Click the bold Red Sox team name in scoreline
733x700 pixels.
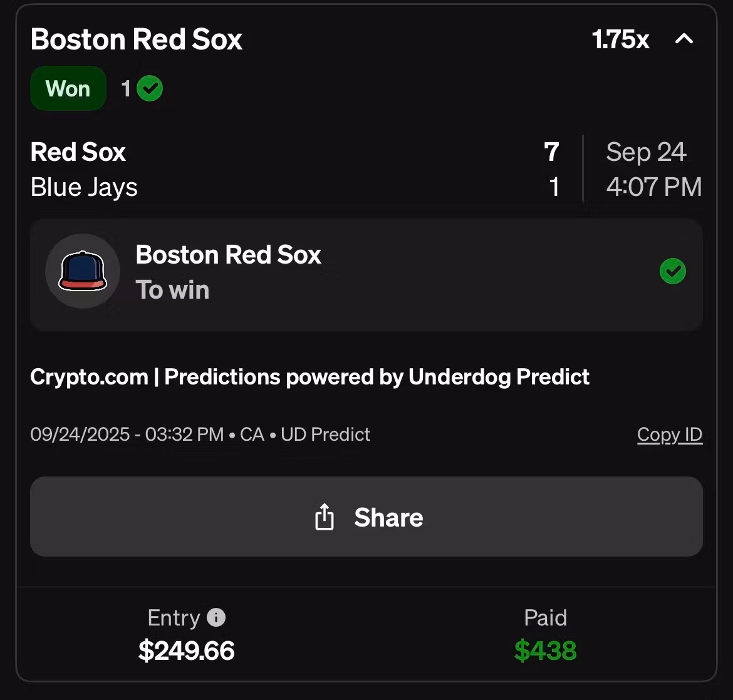point(78,152)
